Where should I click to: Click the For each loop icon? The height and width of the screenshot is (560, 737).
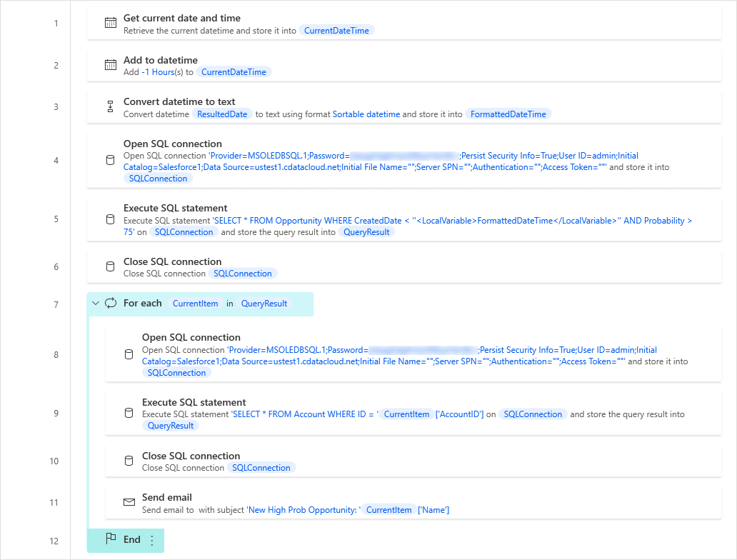click(x=111, y=304)
